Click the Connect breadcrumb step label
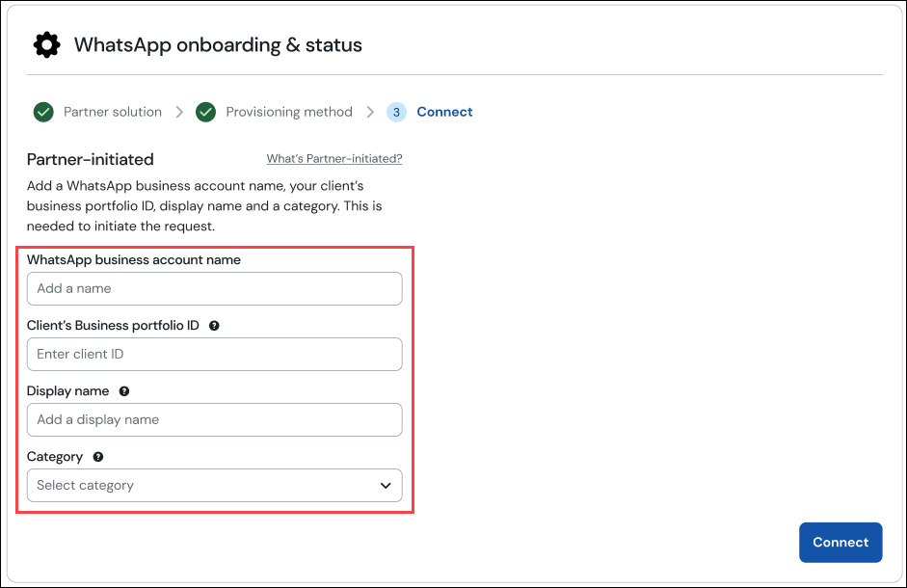 coord(444,112)
